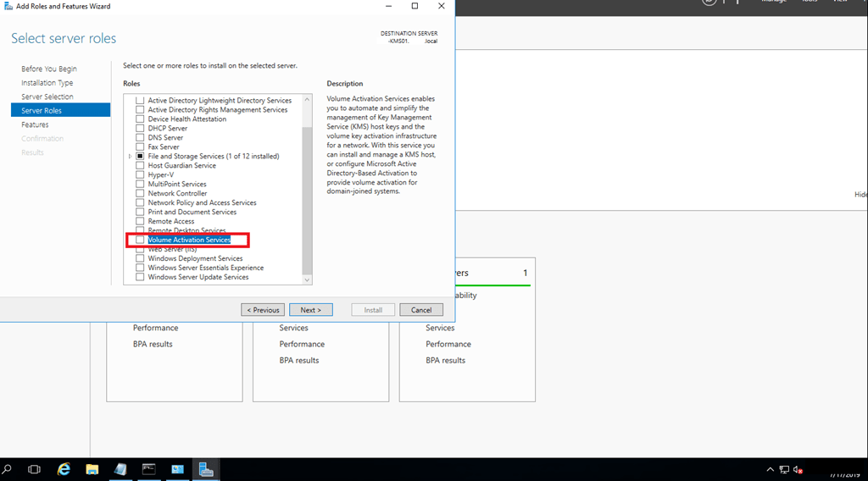Click the Server Manager taskbar icon
868x481 pixels.
(206, 469)
